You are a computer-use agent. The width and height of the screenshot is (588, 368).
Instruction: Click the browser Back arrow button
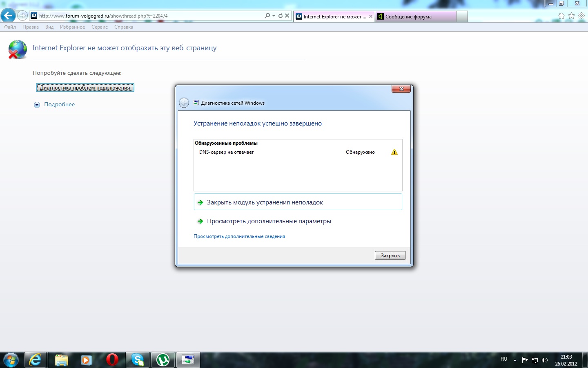tap(8, 16)
